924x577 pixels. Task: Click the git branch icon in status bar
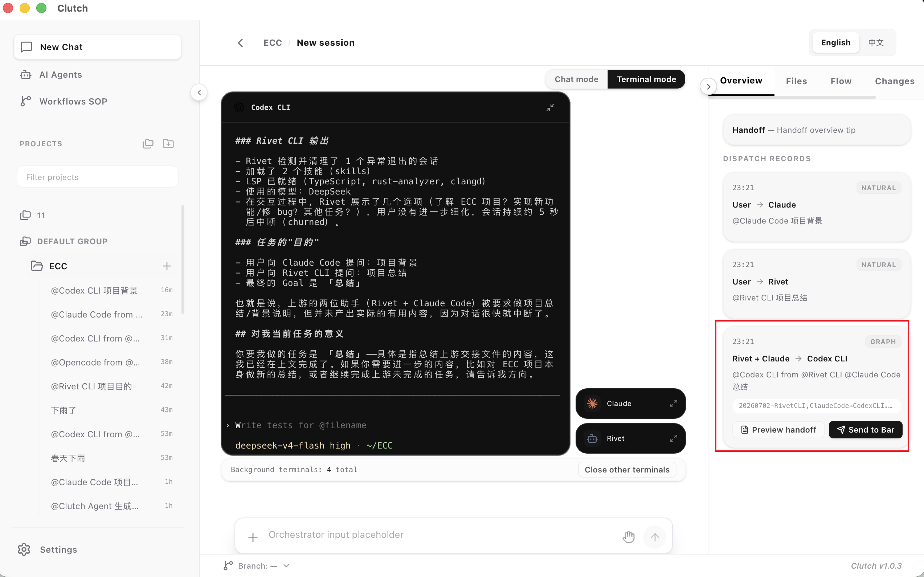pos(228,565)
